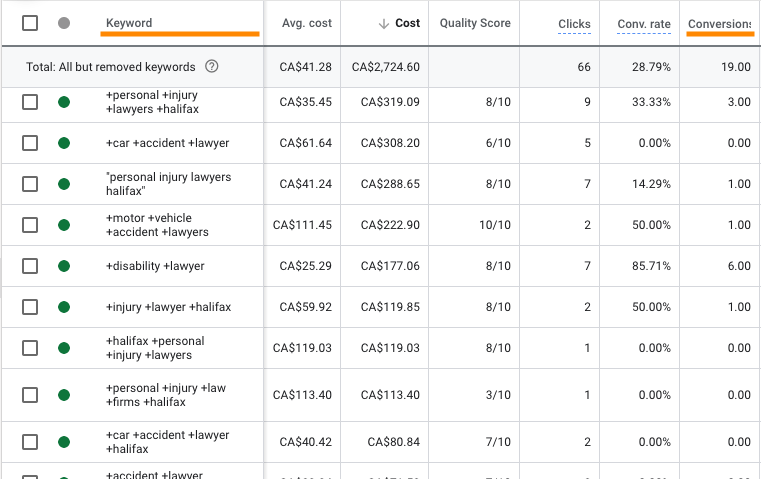Click green status dot for +car +accident +lawyer
The width and height of the screenshot is (761, 479).
(64, 143)
